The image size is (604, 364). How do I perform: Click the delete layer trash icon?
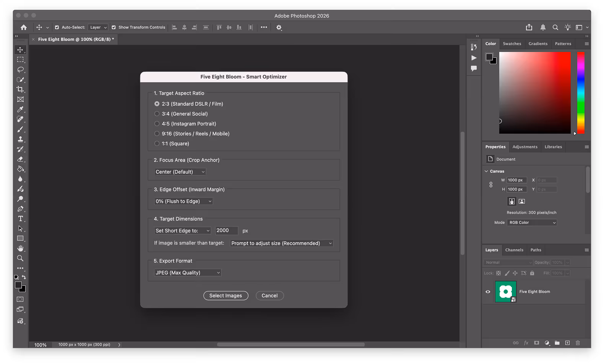click(578, 343)
